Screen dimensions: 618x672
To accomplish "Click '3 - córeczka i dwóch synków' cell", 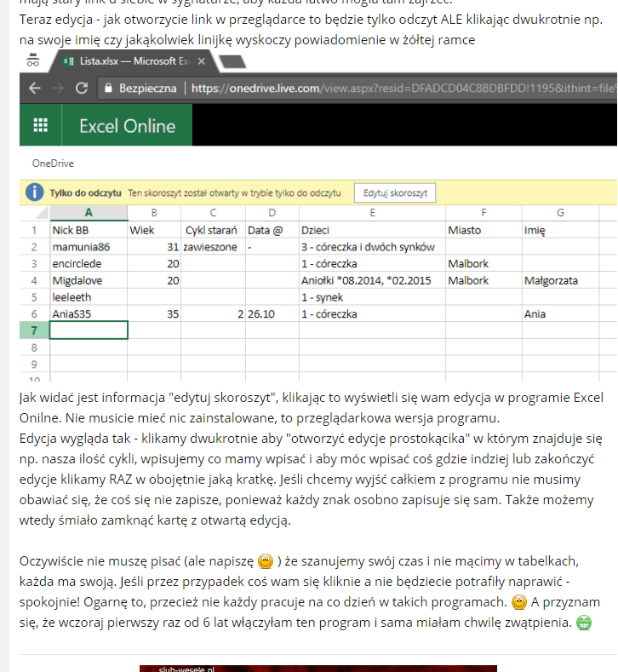I will tap(372, 247).
